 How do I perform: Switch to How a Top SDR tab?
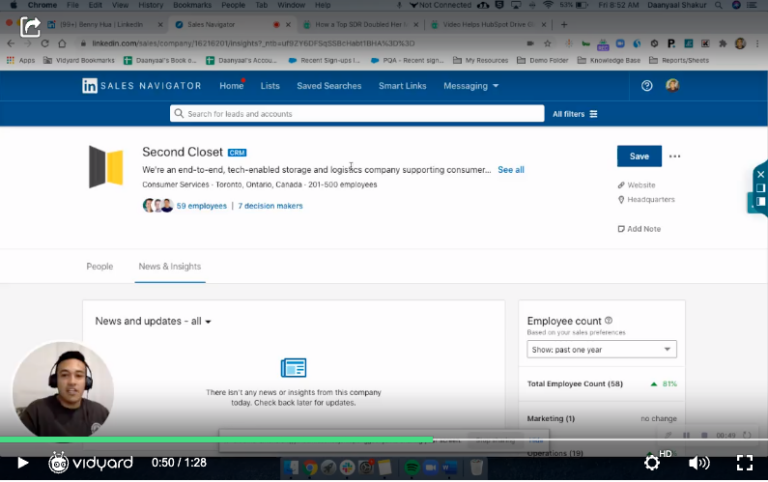[360, 24]
